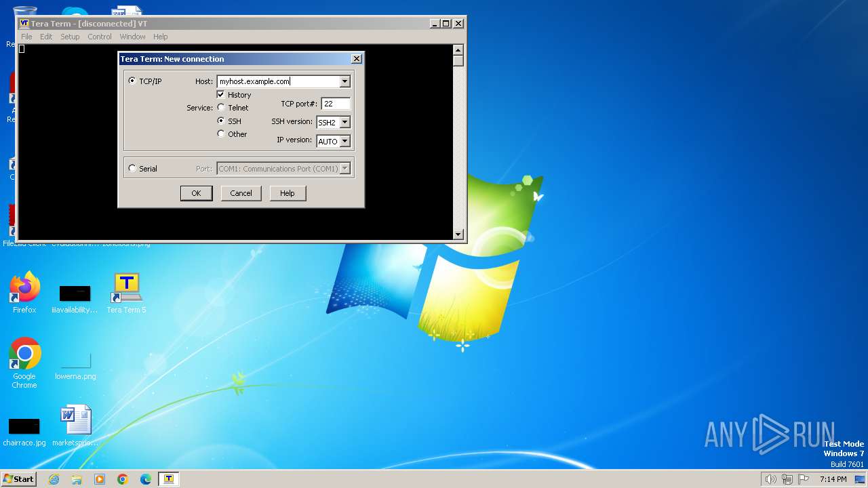This screenshot has width=868, height=488.
Task: Expand the Host history dropdown
Action: (344, 81)
